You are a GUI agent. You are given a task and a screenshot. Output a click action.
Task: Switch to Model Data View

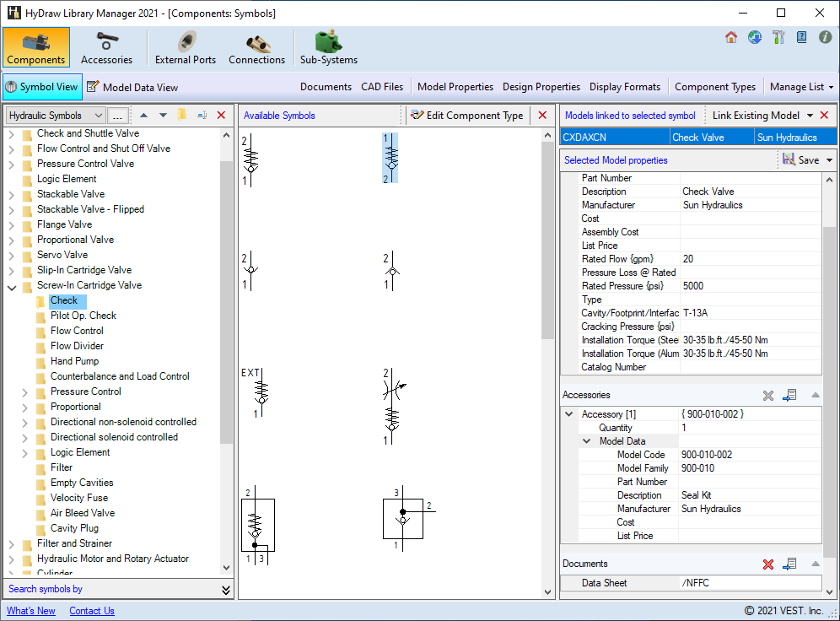[x=132, y=87]
